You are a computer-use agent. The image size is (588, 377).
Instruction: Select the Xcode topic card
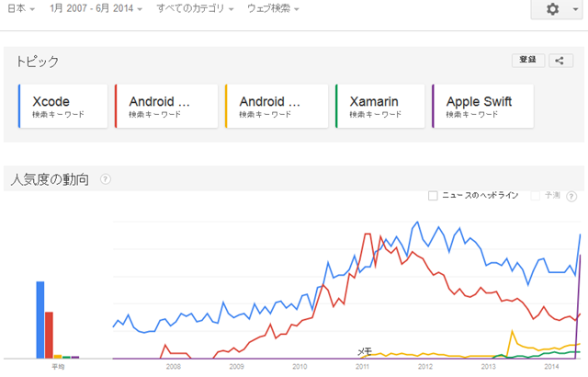[63, 106]
